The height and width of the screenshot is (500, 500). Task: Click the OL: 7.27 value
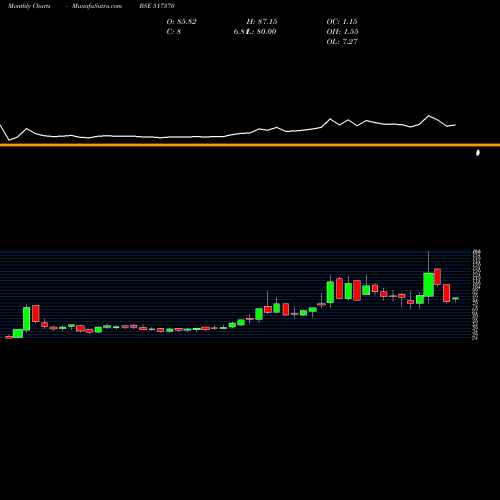click(x=342, y=42)
